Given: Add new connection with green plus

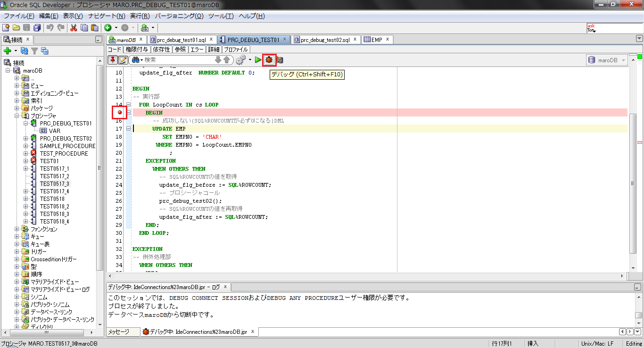Looking at the screenshot, I should [x=8, y=51].
